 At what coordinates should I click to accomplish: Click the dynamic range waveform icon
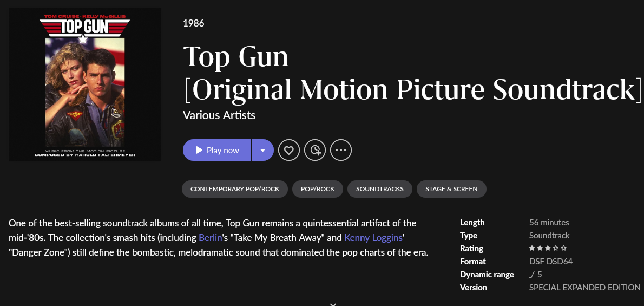(532, 275)
